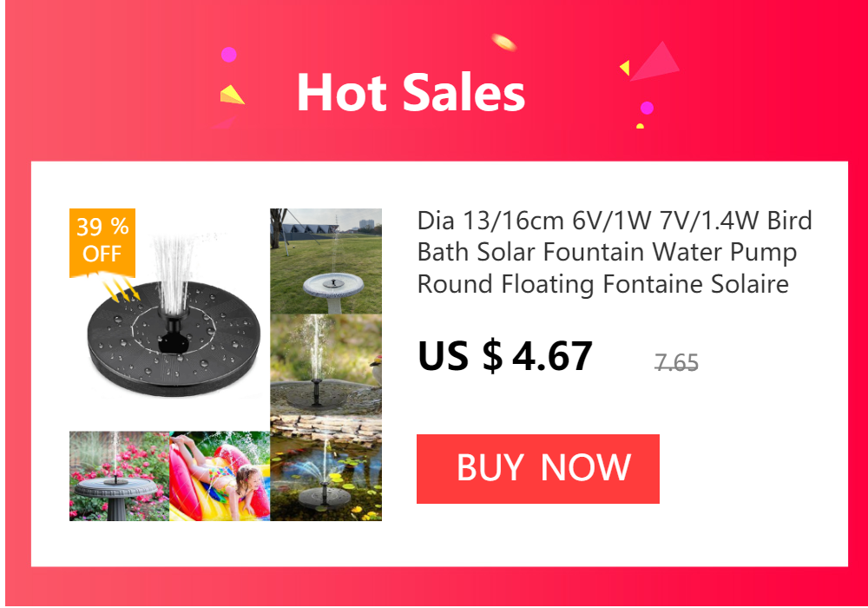Click the water spray on main fountain

(173, 274)
